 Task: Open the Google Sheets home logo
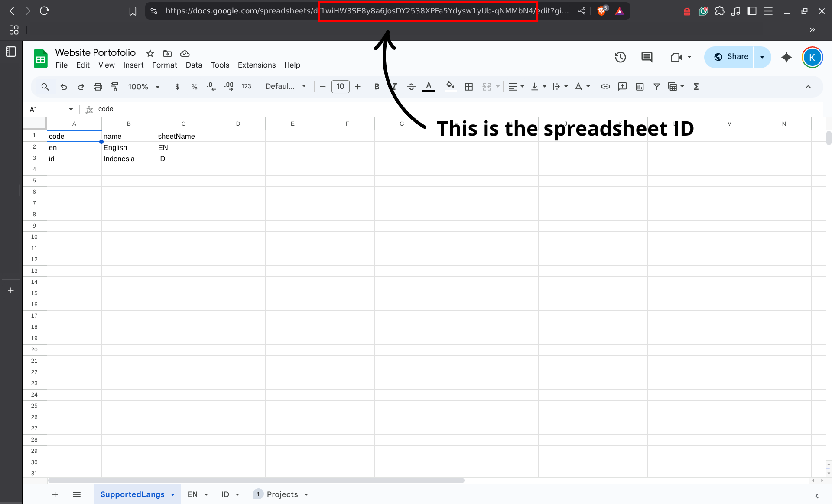[41, 59]
